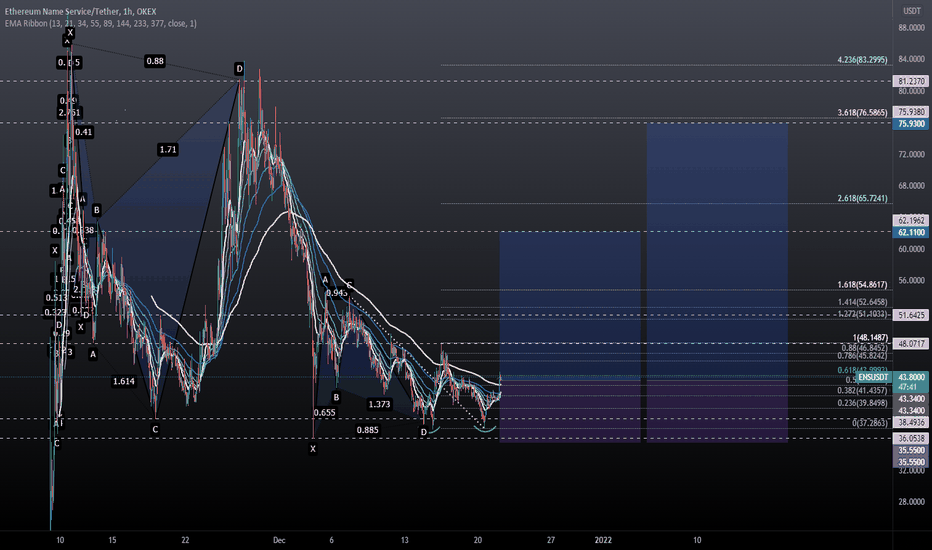The height and width of the screenshot is (550, 932).
Task: Click the USDT currency label above price axis
Action: (x=912, y=11)
